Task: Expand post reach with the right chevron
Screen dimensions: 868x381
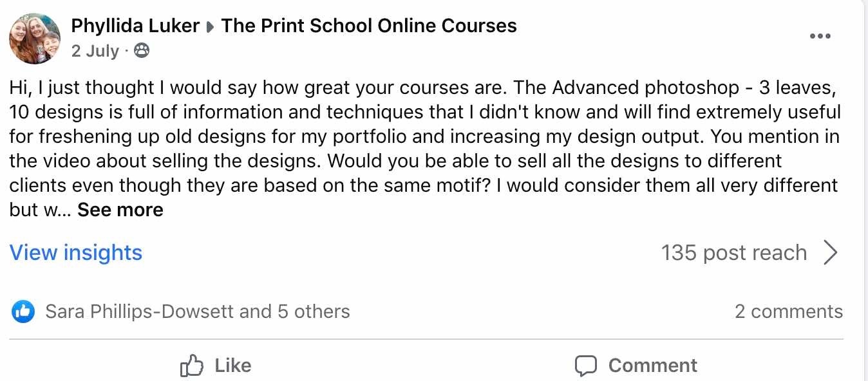Action: [831, 253]
